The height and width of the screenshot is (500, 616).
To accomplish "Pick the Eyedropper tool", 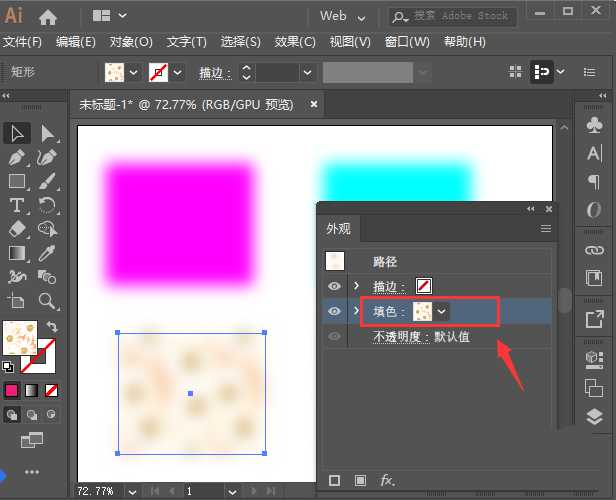I will click(47, 253).
